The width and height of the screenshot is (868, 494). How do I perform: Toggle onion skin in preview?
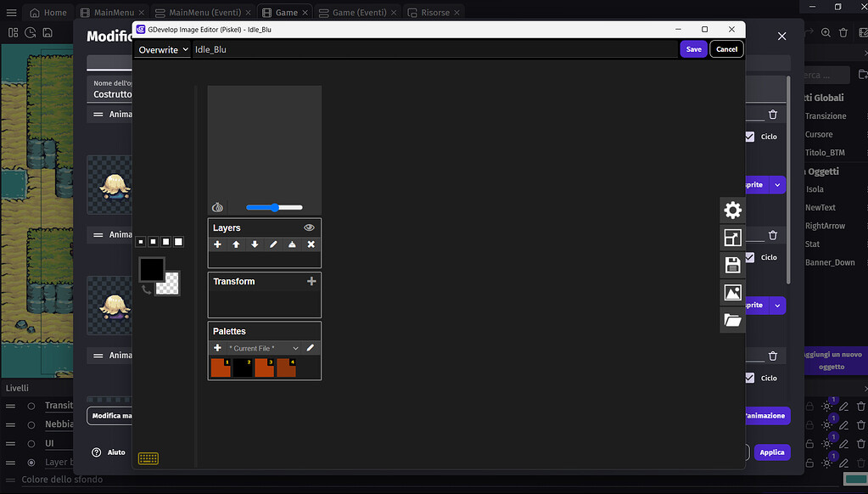point(217,207)
